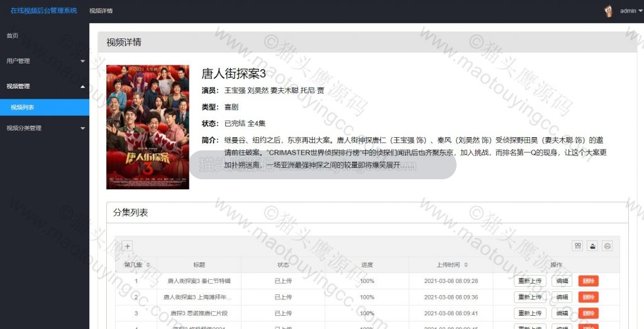Click the 视频详情 card heading
The image size is (644, 329).
[x=124, y=42]
